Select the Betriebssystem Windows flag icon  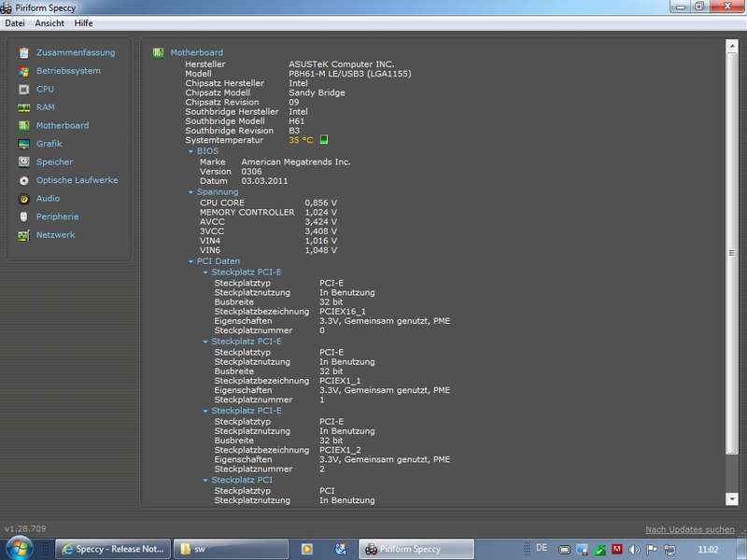tap(24, 71)
